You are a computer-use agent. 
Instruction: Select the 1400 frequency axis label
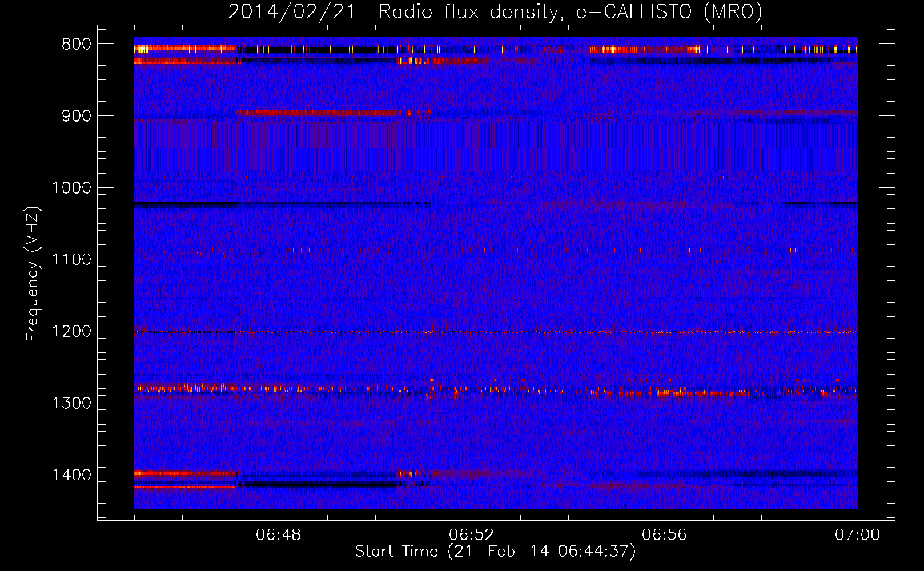click(x=71, y=475)
